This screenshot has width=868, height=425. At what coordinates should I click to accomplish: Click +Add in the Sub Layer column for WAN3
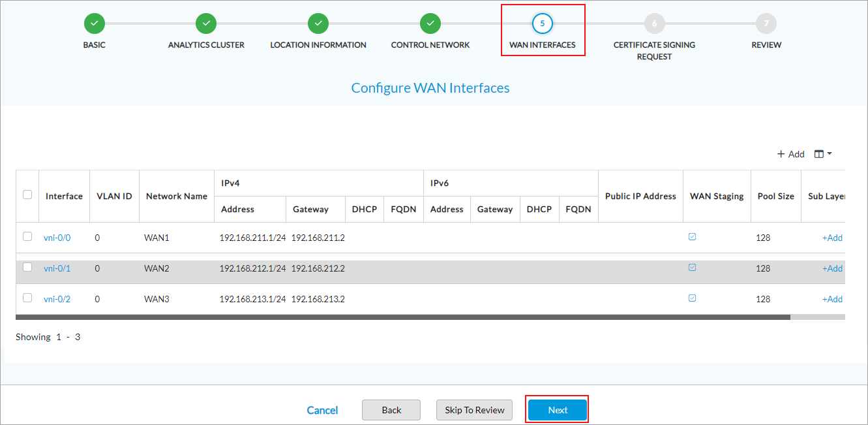pos(832,299)
